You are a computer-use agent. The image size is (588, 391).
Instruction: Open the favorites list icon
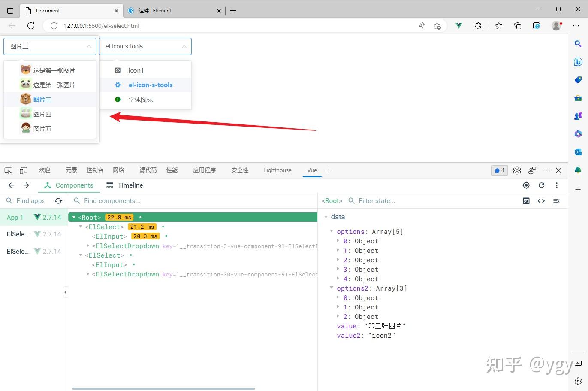coord(499,26)
